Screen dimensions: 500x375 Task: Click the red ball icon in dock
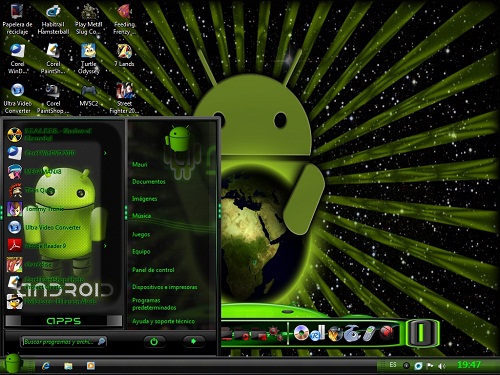386,333
